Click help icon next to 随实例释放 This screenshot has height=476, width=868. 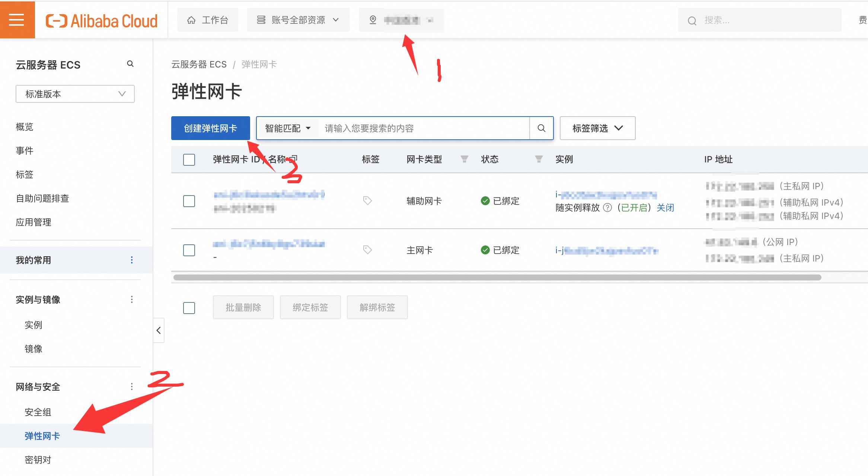click(607, 208)
